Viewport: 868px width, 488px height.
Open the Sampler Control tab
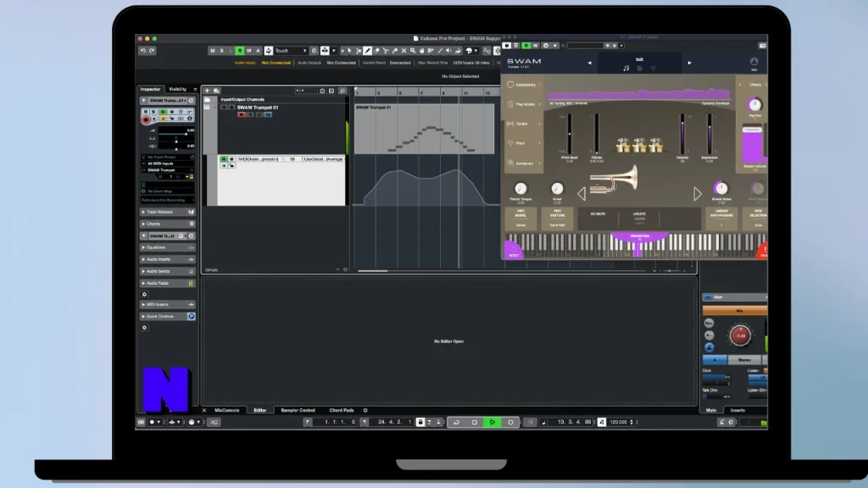(x=298, y=411)
